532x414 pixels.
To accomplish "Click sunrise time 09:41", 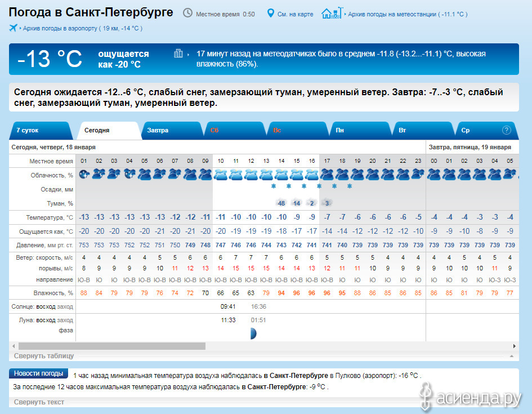I will tap(228, 306).
